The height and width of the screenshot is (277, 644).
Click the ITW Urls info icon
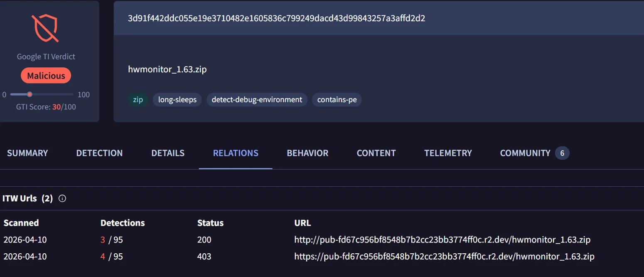coord(62,198)
